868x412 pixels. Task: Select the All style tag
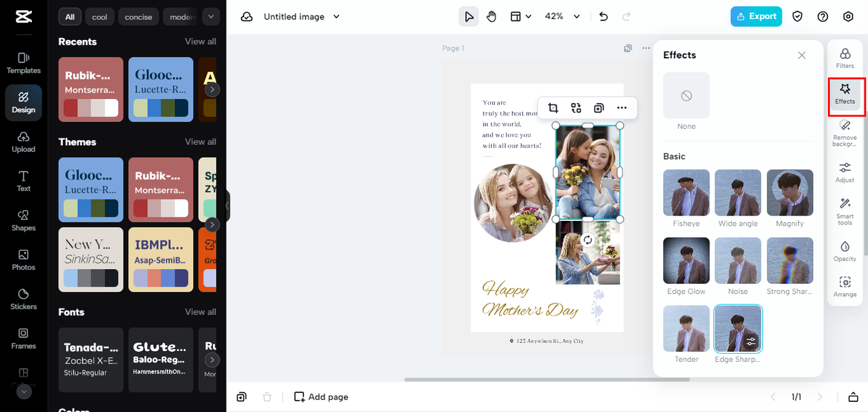click(70, 17)
